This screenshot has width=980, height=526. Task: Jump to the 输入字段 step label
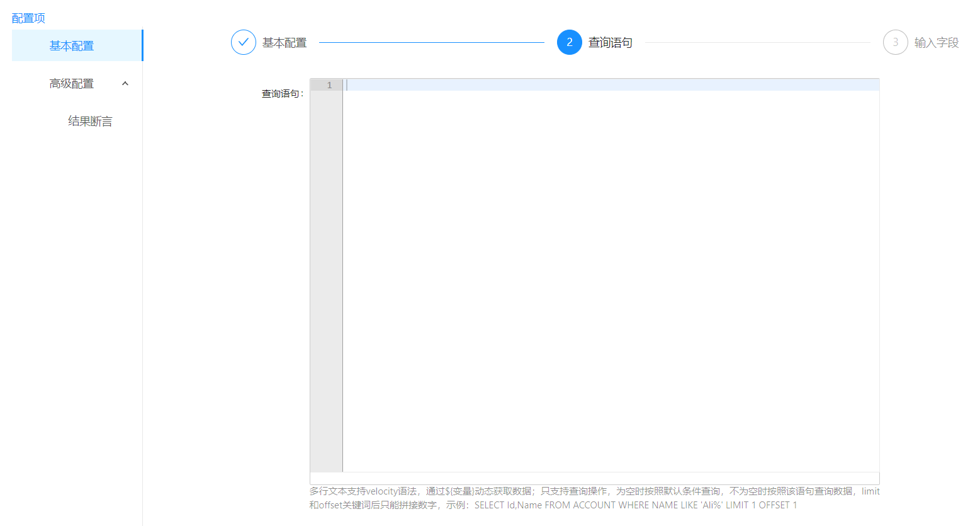coord(936,43)
